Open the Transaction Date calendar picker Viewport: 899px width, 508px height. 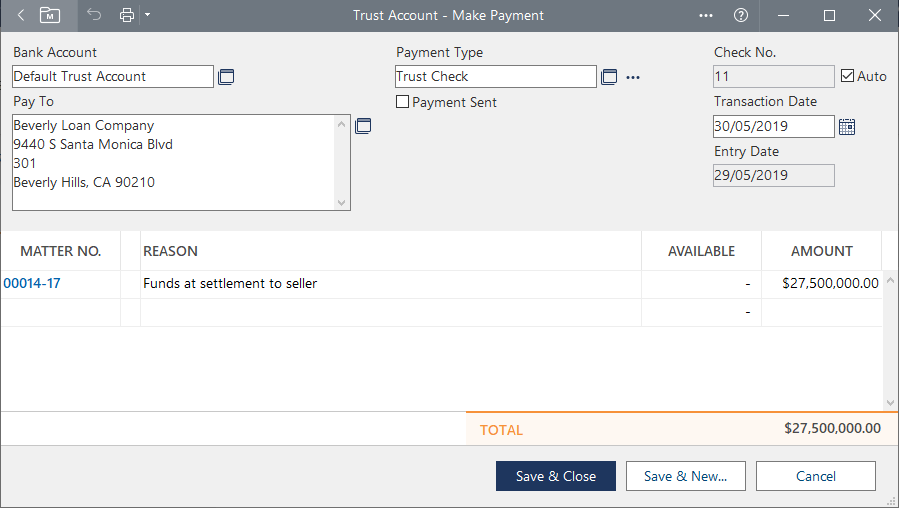click(847, 126)
